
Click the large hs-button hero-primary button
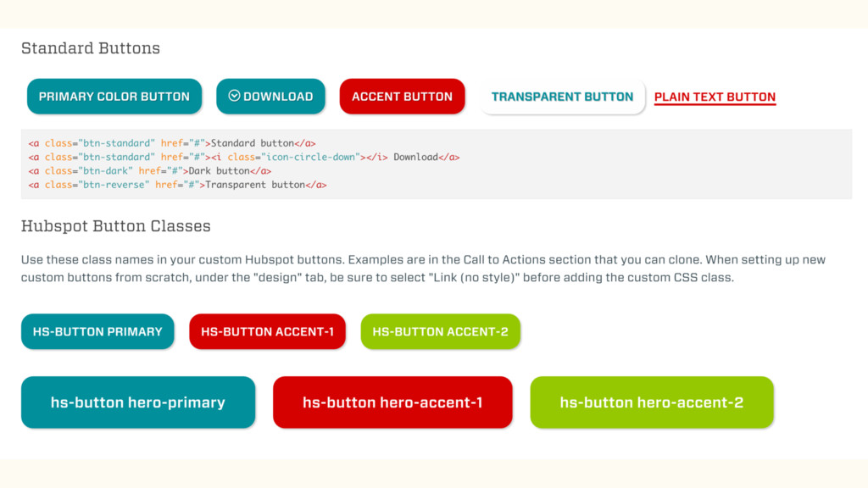click(138, 402)
